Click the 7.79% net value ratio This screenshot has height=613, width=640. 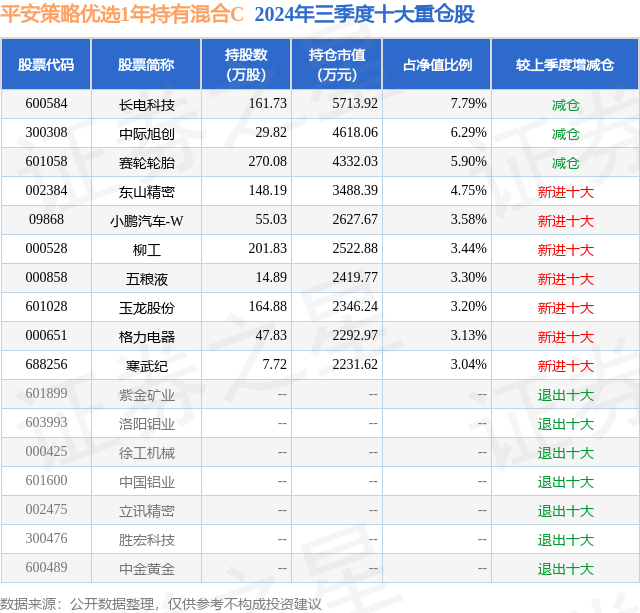coord(469,104)
